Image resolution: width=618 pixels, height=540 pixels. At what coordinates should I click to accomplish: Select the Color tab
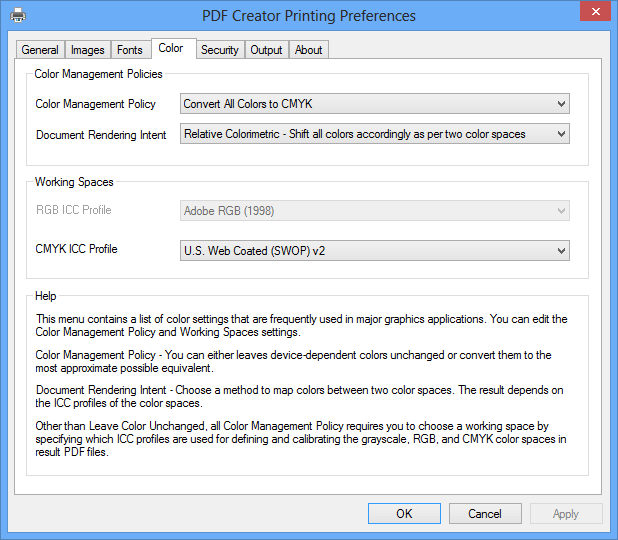coord(173,48)
